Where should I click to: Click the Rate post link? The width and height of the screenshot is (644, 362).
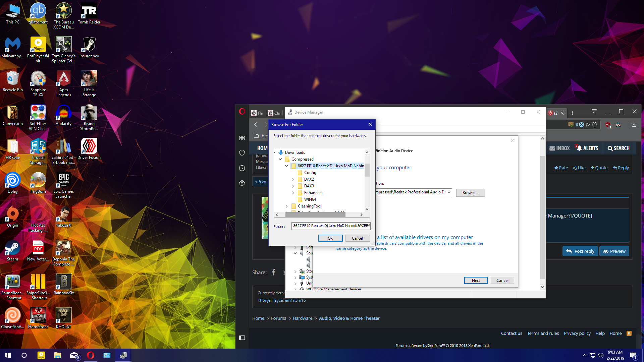click(x=561, y=168)
